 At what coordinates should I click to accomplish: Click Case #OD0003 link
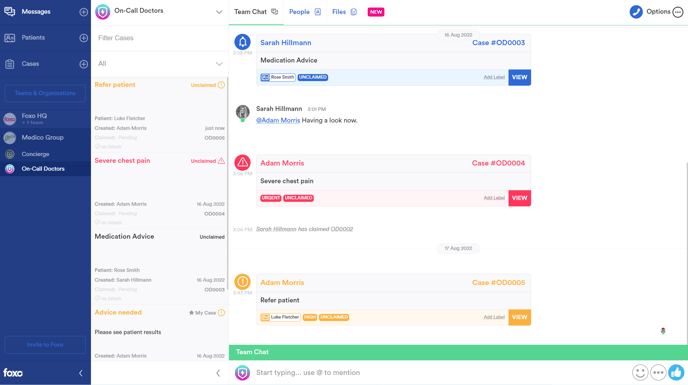click(x=498, y=43)
